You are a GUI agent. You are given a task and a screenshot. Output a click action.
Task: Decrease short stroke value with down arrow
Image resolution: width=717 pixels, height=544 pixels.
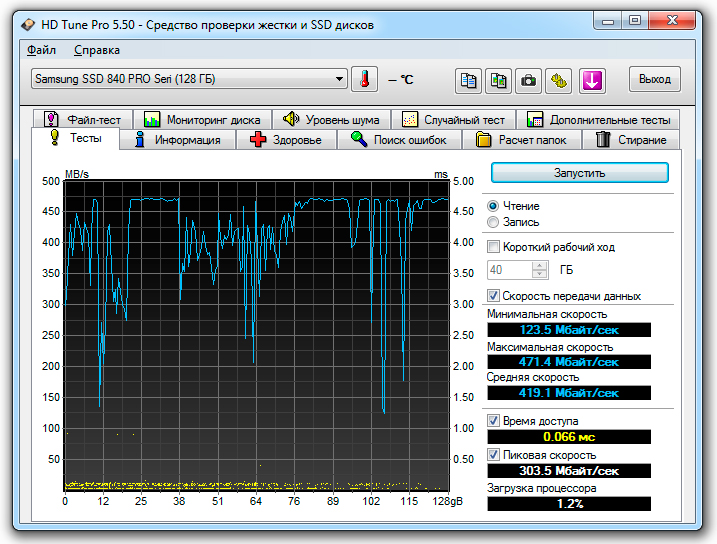pyautogui.click(x=540, y=274)
